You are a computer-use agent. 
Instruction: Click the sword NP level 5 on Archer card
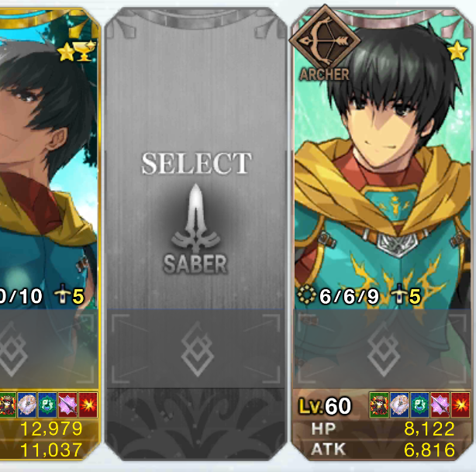point(406,295)
